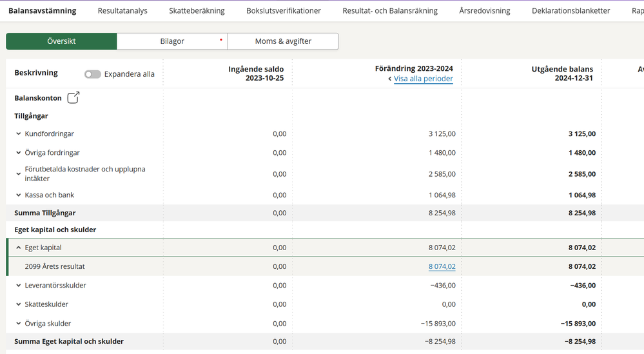Image resolution: width=644 pixels, height=354 pixels.
Task: Expand the Övriga skulder row
Action: coord(19,324)
